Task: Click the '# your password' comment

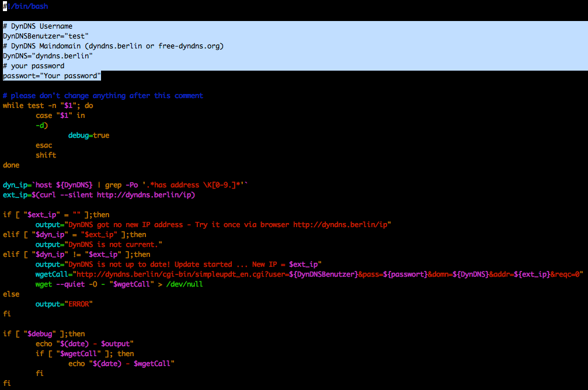Action: click(34, 66)
